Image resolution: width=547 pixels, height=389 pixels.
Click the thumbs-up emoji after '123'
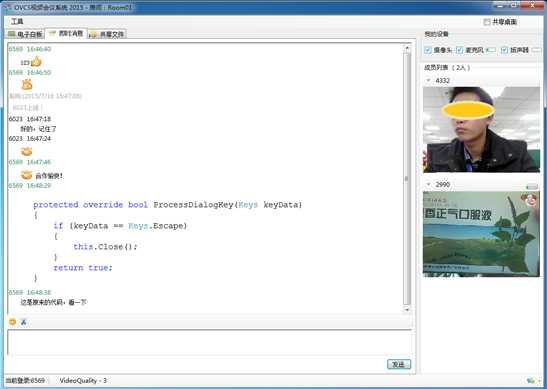pyautogui.click(x=36, y=62)
